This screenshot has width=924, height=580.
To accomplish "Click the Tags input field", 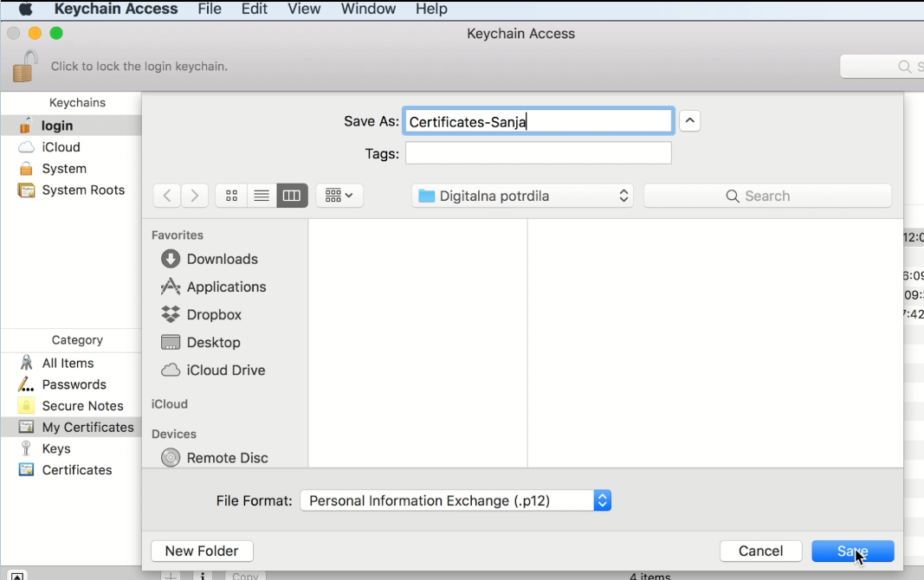I will coord(538,153).
